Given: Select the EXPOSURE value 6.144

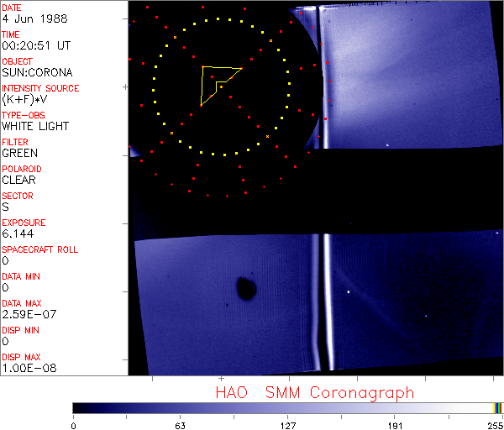Looking at the screenshot, I should click(18, 233).
